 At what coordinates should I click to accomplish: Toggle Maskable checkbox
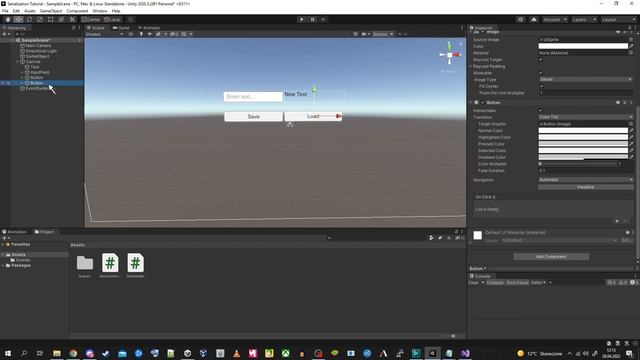click(x=541, y=73)
